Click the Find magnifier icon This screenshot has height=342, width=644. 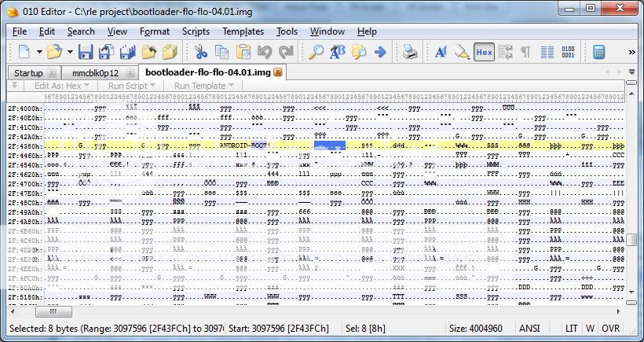coord(316,53)
